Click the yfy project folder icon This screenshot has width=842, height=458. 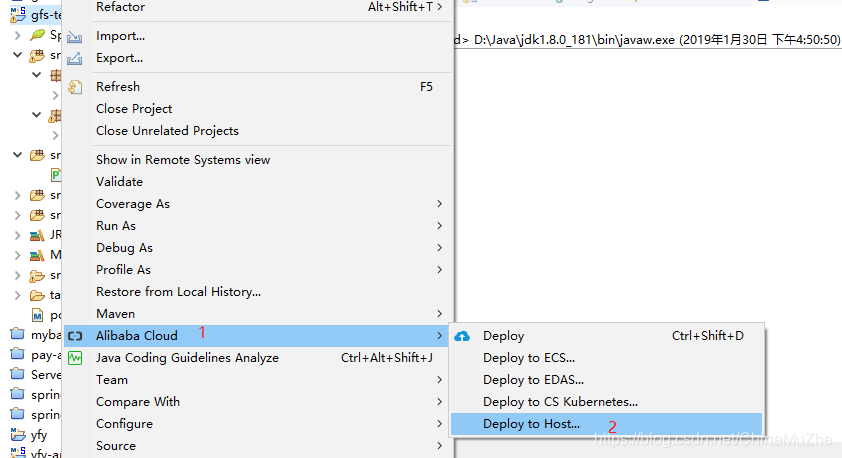tap(18, 434)
